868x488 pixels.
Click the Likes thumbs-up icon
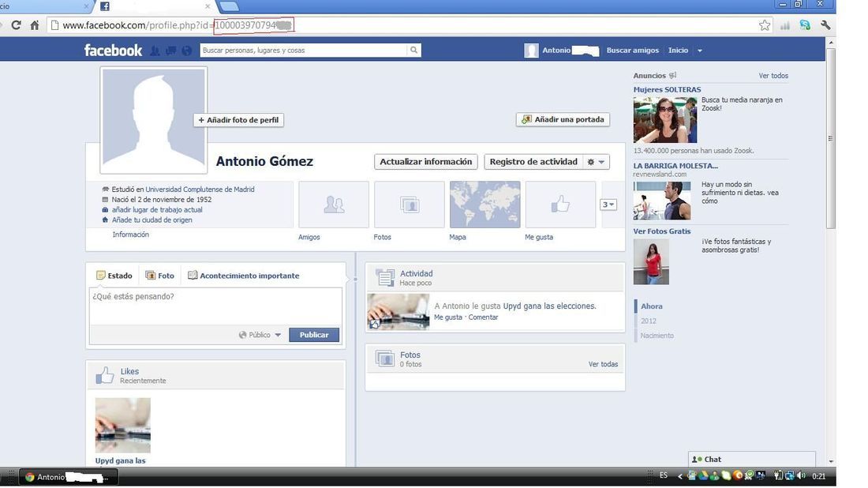click(x=104, y=375)
